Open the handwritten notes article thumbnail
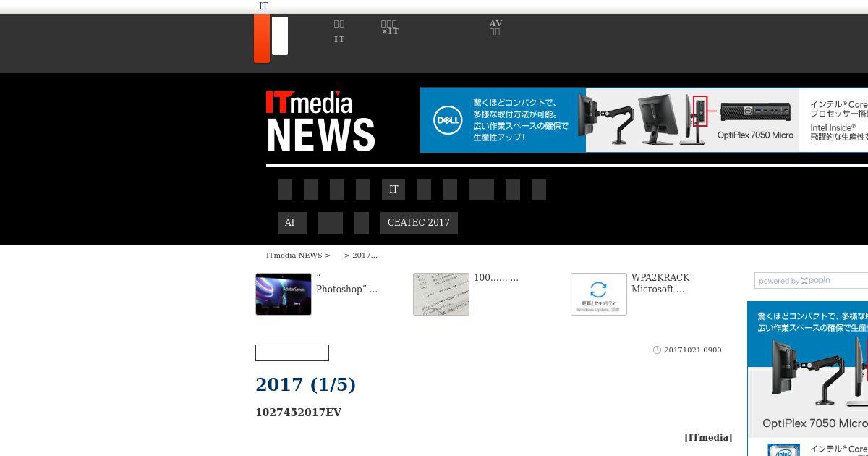The width and height of the screenshot is (868, 456). [x=441, y=294]
